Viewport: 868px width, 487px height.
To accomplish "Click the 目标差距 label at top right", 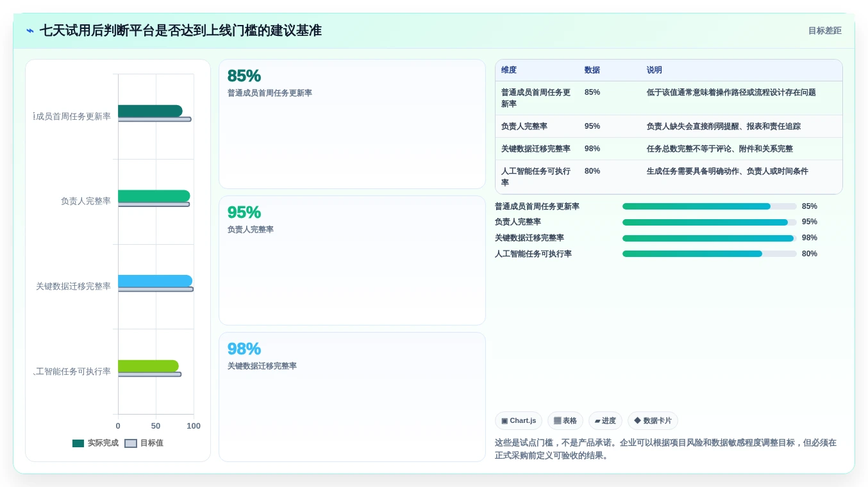I will coord(824,31).
